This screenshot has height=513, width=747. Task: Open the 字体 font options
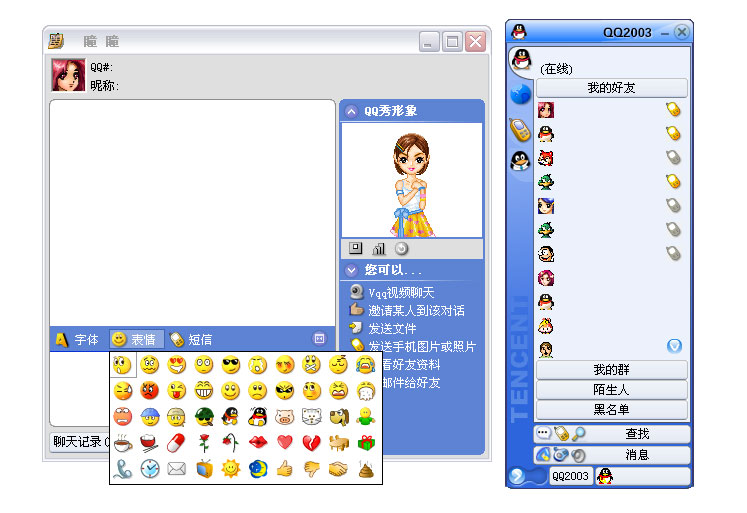[x=78, y=339]
